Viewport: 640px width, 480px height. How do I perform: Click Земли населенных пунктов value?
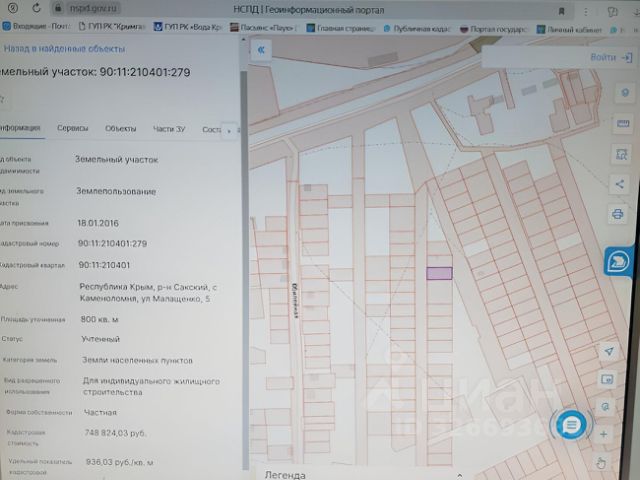[x=137, y=360]
